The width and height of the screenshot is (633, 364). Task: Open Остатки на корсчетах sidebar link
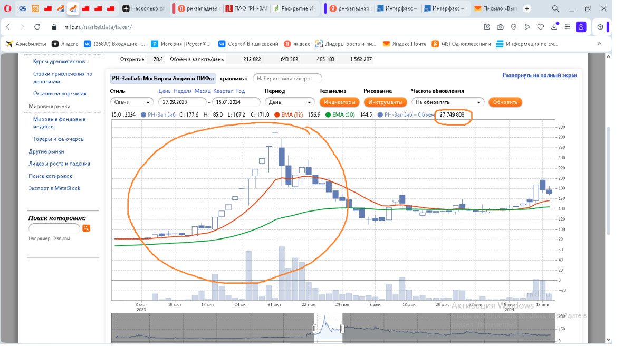[x=60, y=93]
